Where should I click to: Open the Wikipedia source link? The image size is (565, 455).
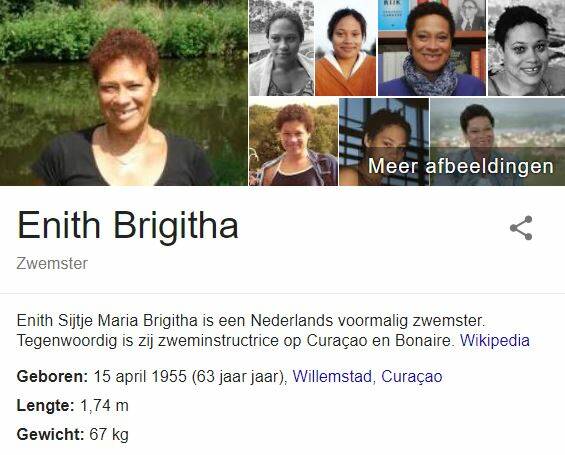click(495, 340)
